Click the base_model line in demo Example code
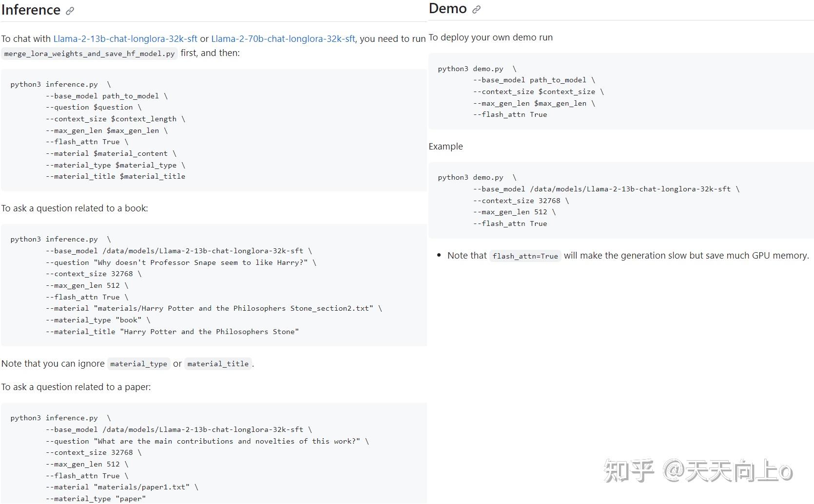This screenshot has height=504, width=814. coord(606,189)
